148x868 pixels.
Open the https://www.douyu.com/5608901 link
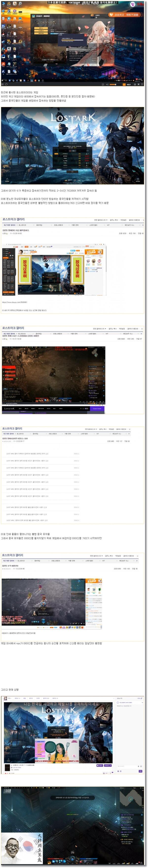[15, 302]
